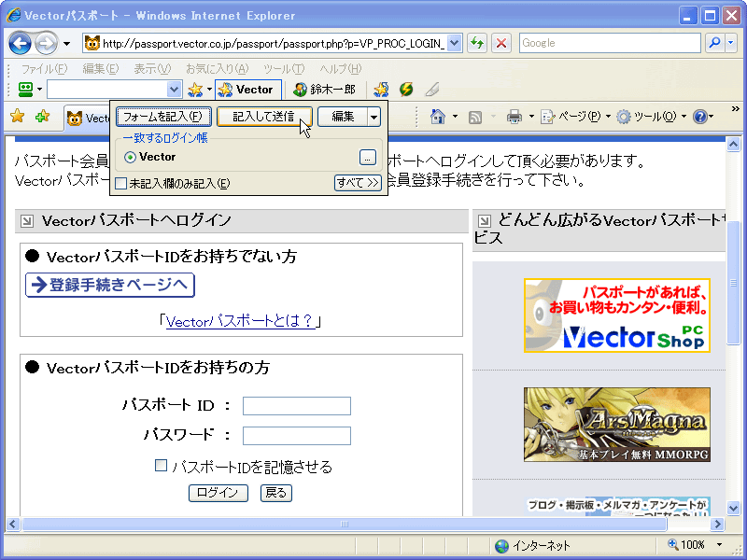Open the search provider dropdown arrow
747x560 pixels.
(731, 43)
